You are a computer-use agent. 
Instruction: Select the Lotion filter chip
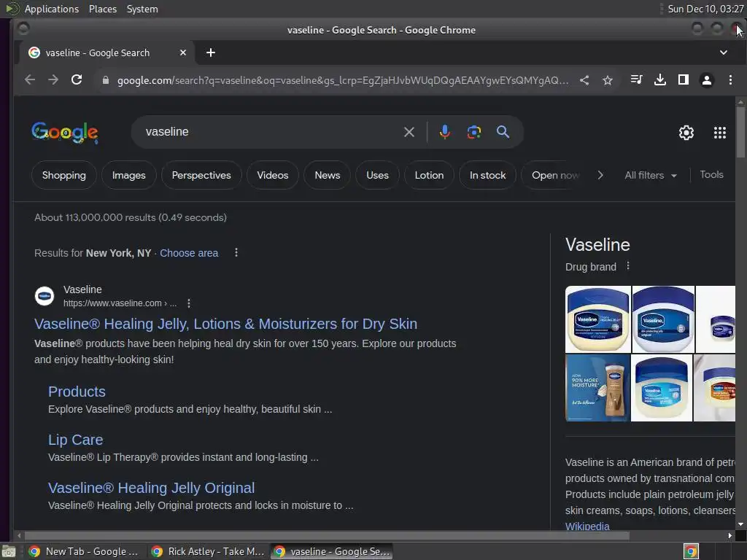pos(429,175)
